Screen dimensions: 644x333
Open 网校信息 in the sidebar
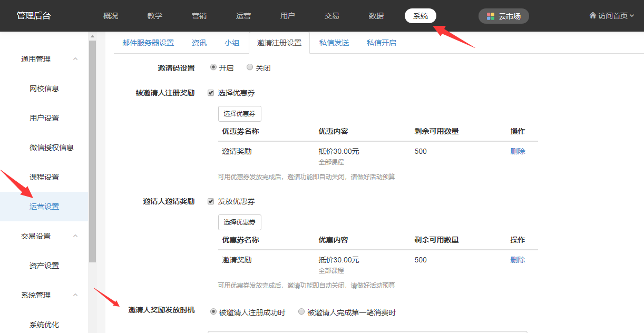pos(44,89)
